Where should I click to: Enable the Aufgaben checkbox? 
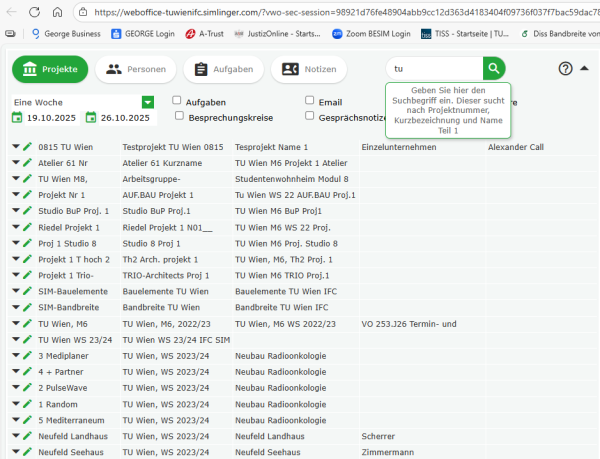(177, 101)
